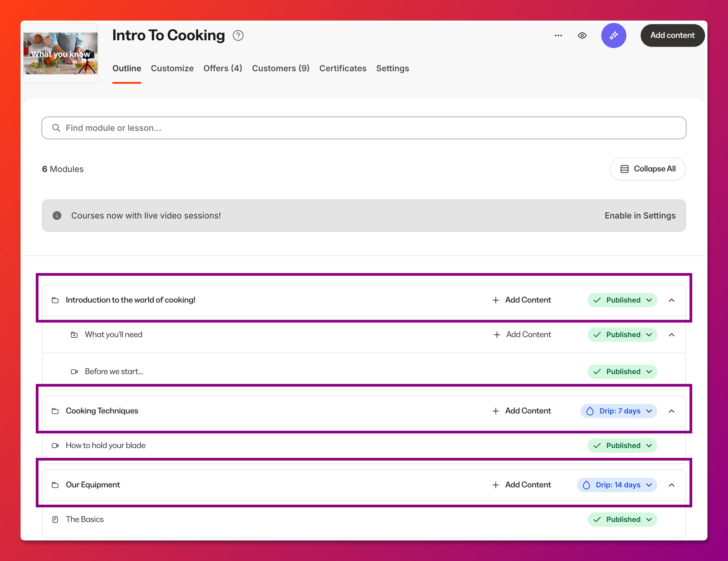The height and width of the screenshot is (561, 728).
Task: Add Content to Cooking Techniques module
Action: (x=522, y=411)
